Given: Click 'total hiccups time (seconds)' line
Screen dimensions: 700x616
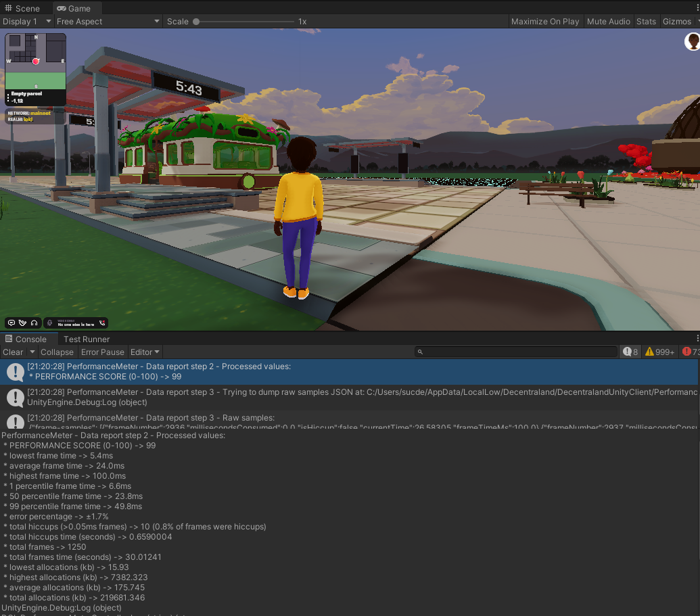Looking at the screenshot, I should point(87,537).
